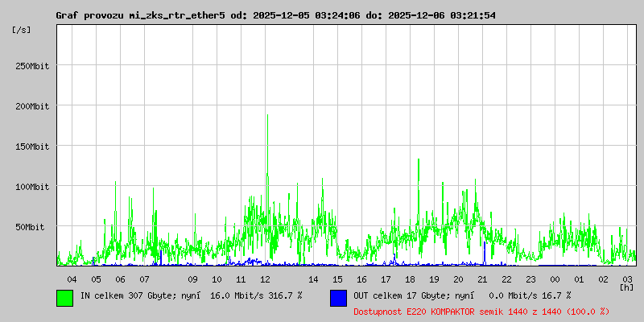Viewport: 644px width, 322px height.
Task: Click the IN celkem 307 Gbyte text
Action: 190,296
